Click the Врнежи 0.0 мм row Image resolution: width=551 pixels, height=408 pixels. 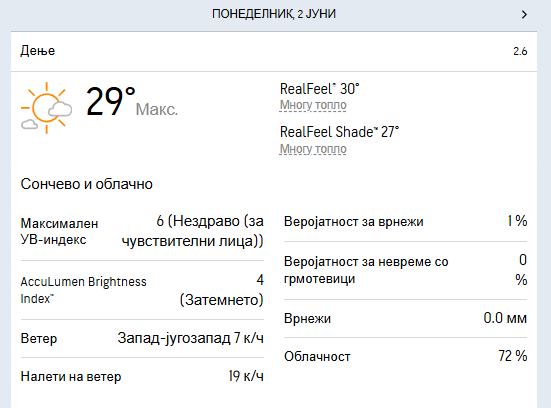[406, 318]
